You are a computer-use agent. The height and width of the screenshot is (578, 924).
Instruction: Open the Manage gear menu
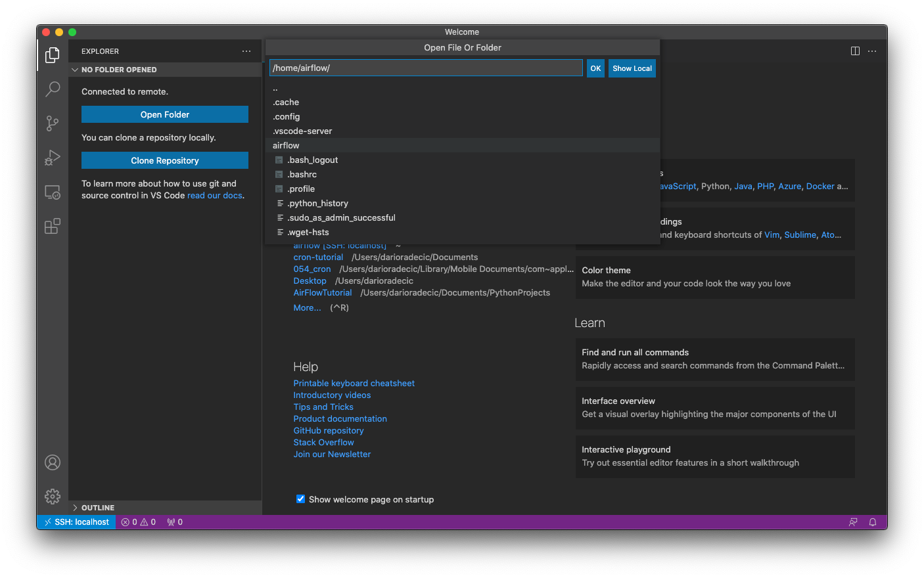(53, 497)
